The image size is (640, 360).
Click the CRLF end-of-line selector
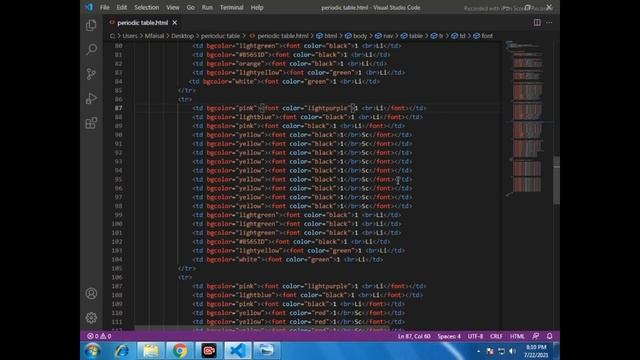pyautogui.click(x=496, y=336)
